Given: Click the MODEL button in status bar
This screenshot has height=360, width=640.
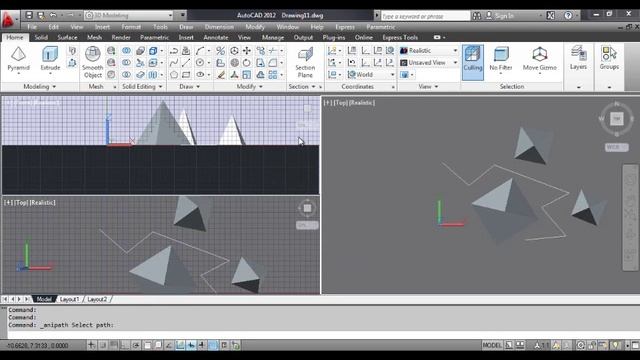Looking at the screenshot, I should tap(492, 345).
